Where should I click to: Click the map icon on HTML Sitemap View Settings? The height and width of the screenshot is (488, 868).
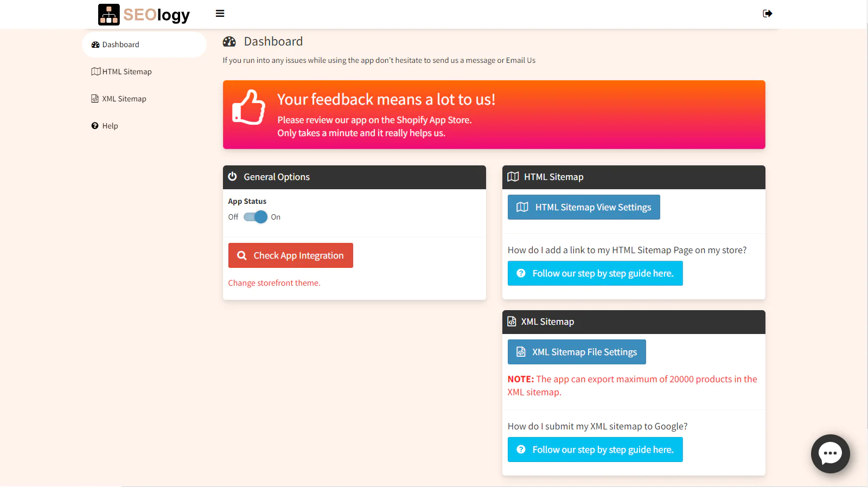[x=522, y=207]
